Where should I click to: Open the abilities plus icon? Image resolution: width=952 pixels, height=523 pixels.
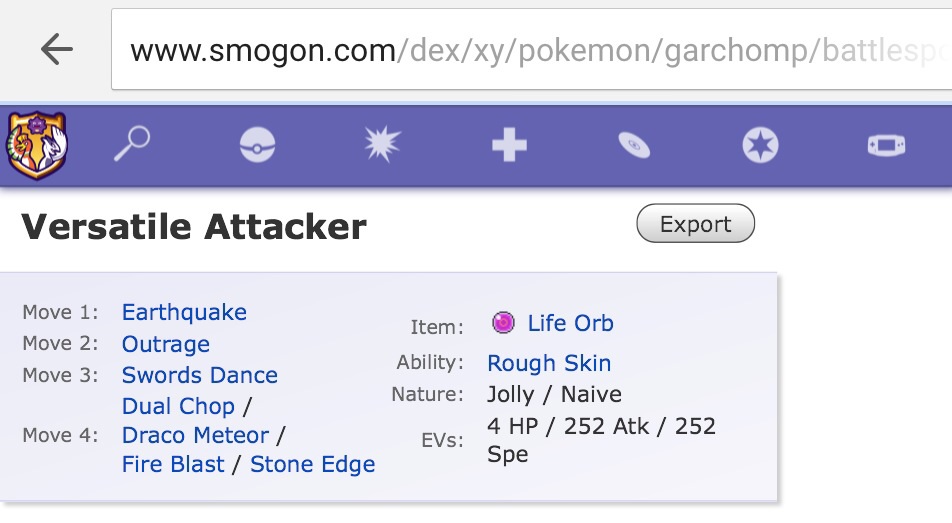click(x=509, y=147)
